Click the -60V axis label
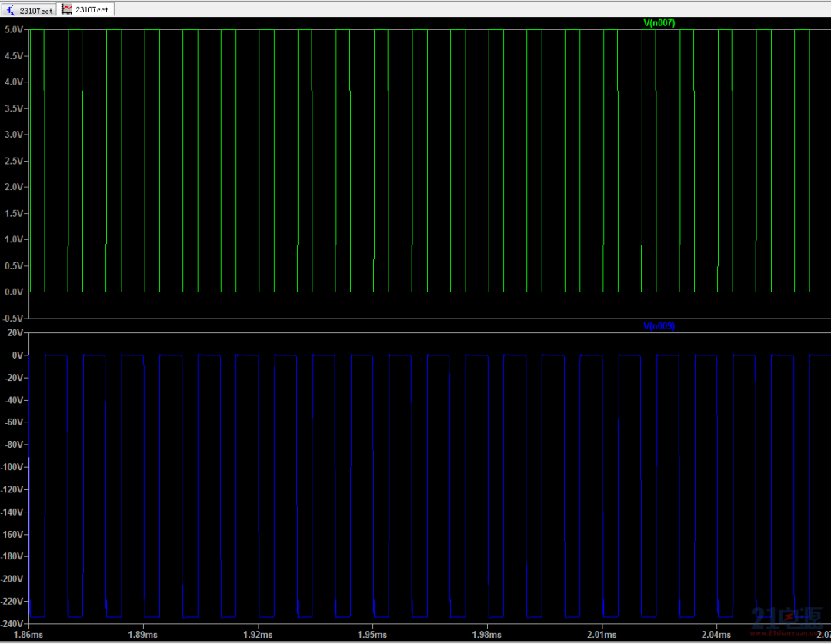 (14, 422)
